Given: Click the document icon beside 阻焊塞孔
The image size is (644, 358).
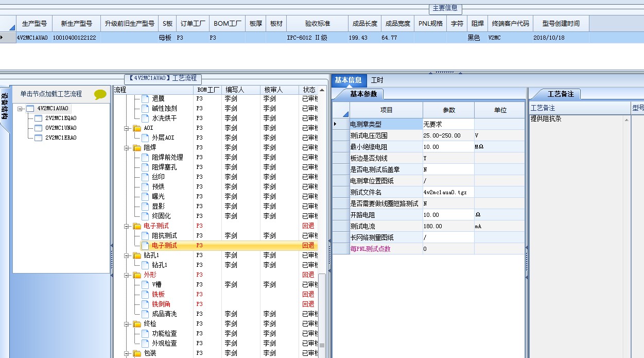Looking at the screenshot, I should click(145, 167).
